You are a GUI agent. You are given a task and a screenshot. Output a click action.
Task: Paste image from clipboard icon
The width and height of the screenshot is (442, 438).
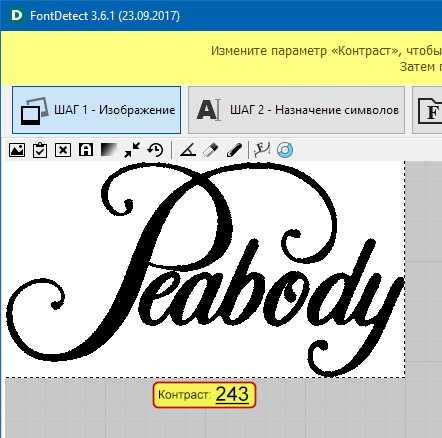[x=40, y=150]
